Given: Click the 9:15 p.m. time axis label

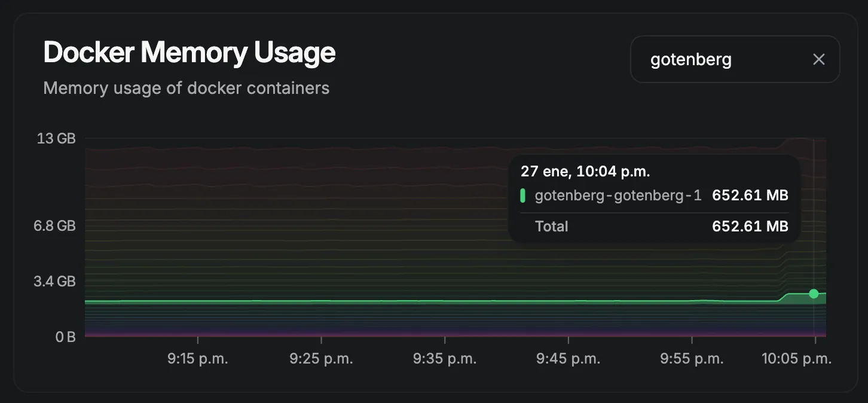Looking at the screenshot, I should pos(198,359).
